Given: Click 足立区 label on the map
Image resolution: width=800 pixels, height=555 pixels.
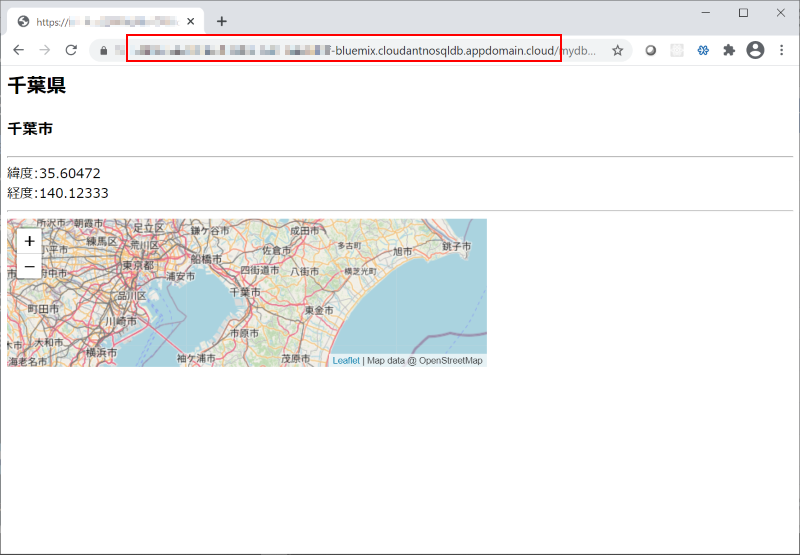Looking at the screenshot, I should tap(149, 228).
